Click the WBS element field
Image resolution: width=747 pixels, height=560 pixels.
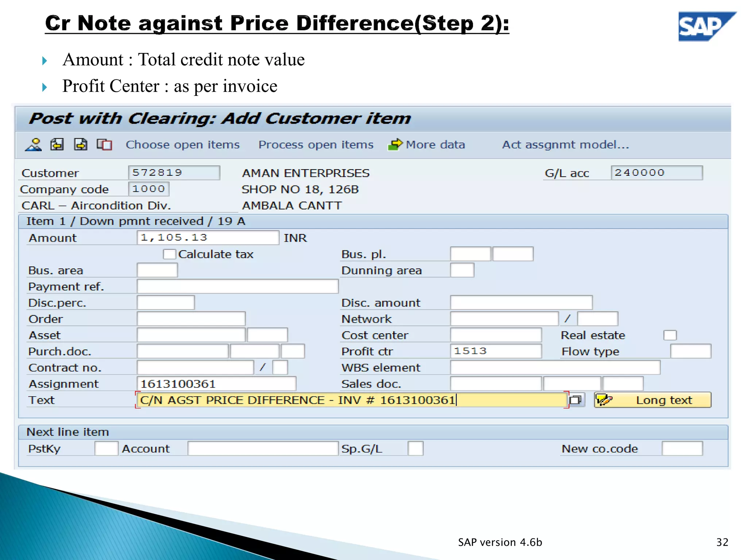click(555, 367)
